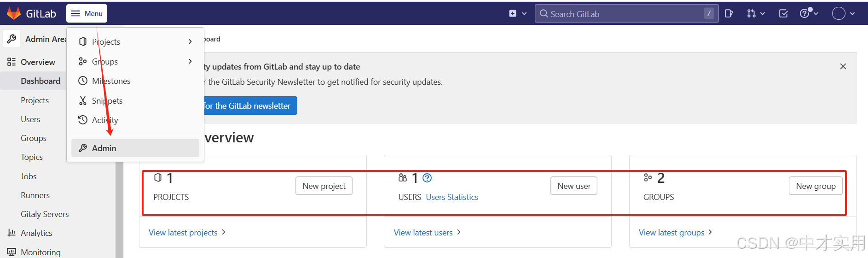Choose Snippets in the dropdown menu
The image size is (868, 258).
click(x=135, y=100)
